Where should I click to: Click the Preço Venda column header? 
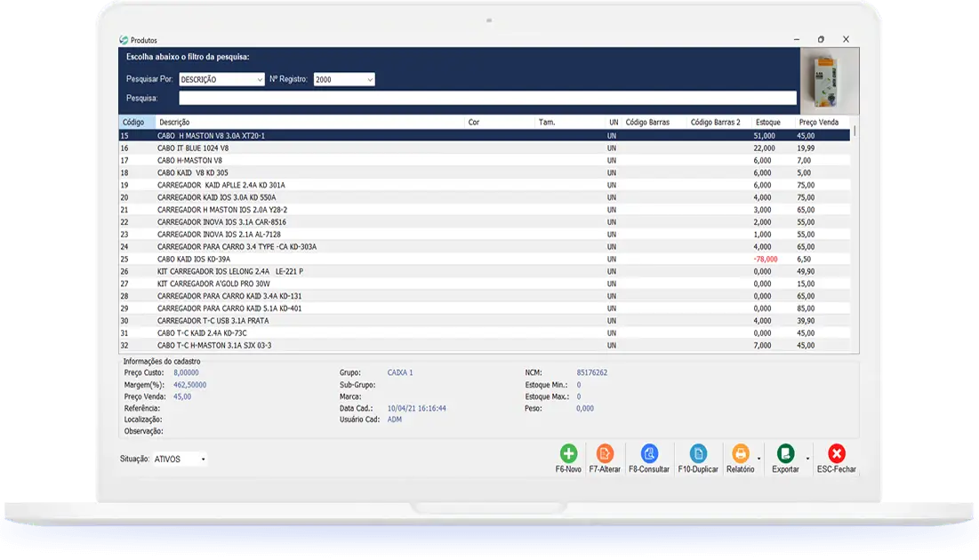[818, 122]
